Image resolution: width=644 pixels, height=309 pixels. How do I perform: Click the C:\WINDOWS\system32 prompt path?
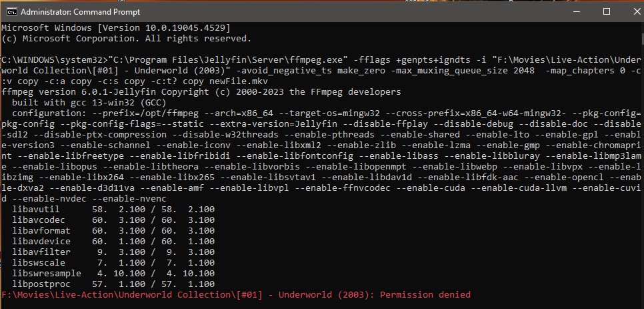(x=53, y=60)
